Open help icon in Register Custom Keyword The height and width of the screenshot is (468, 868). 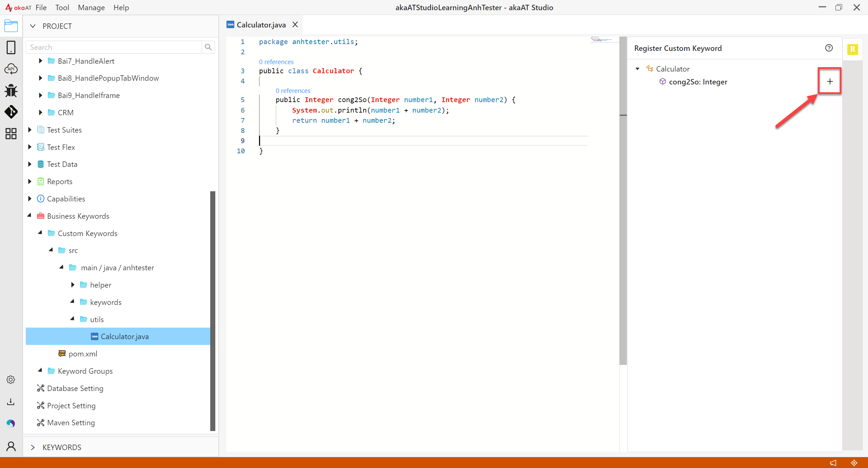pos(829,48)
